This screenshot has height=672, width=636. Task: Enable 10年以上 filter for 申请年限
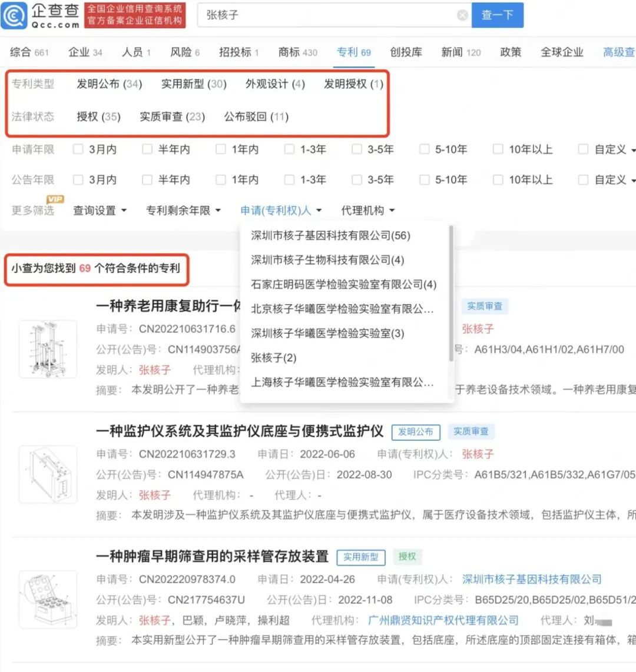498,149
